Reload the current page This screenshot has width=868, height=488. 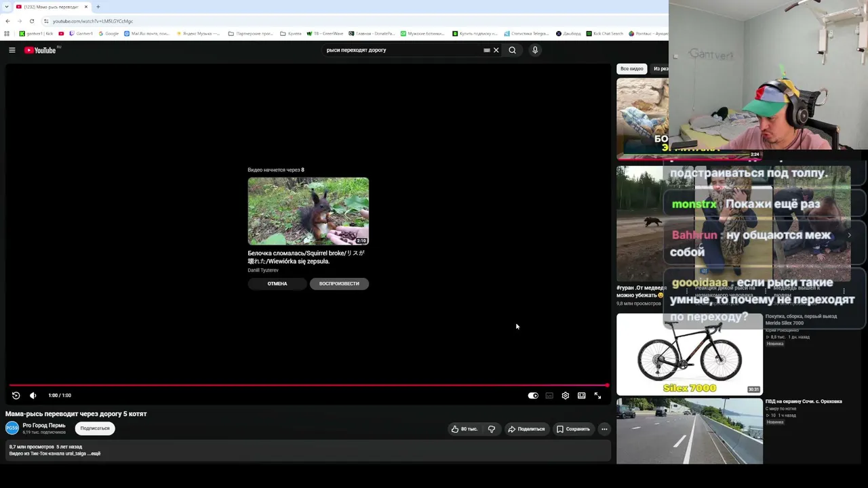[x=31, y=21]
